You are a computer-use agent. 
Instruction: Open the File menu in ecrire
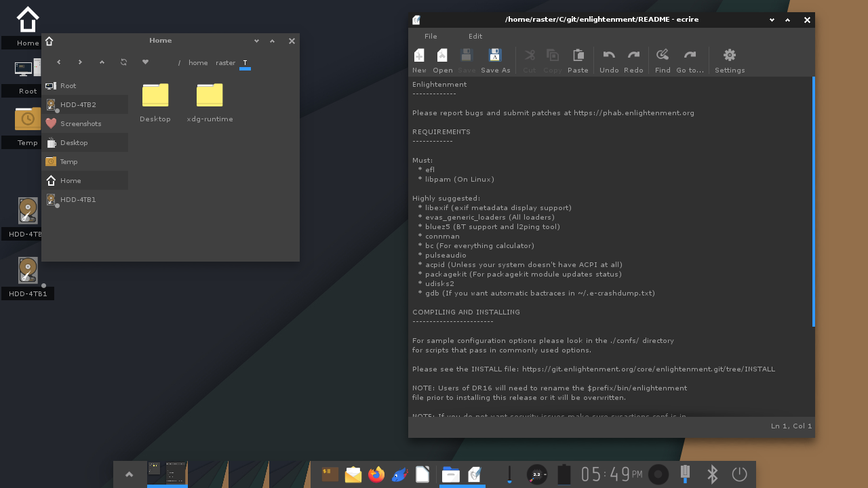coord(431,36)
